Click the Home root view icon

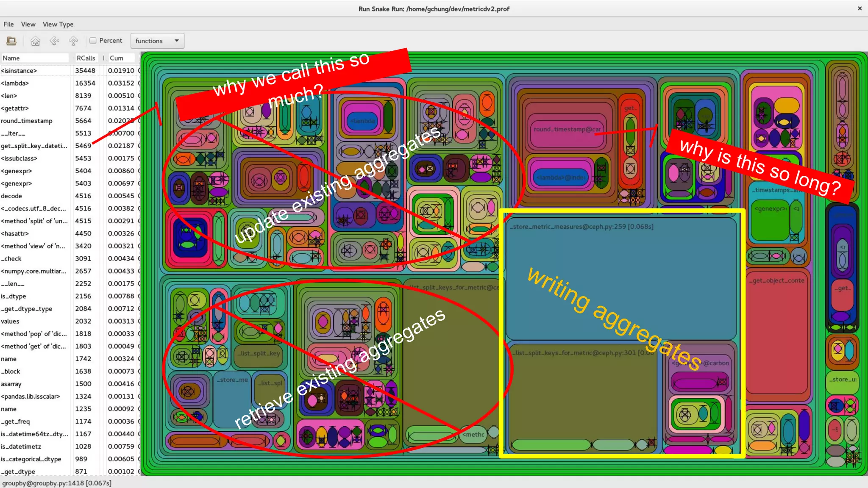coord(36,41)
